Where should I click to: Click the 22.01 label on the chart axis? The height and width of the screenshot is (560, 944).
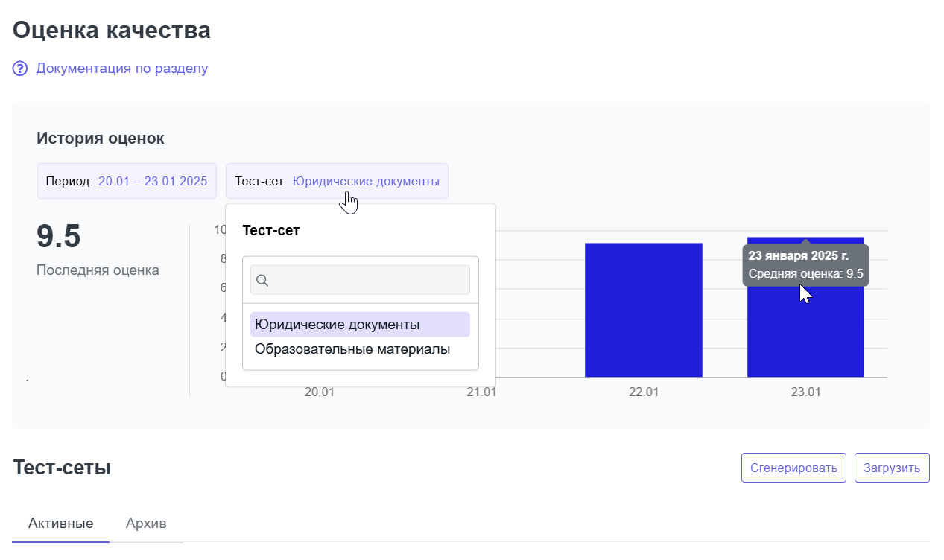point(643,392)
